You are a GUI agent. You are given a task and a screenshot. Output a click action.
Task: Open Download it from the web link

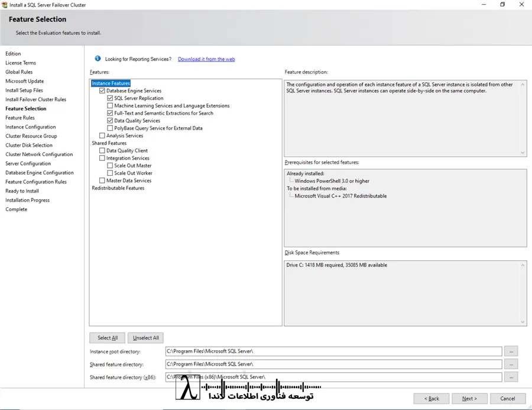click(x=206, y=59)
